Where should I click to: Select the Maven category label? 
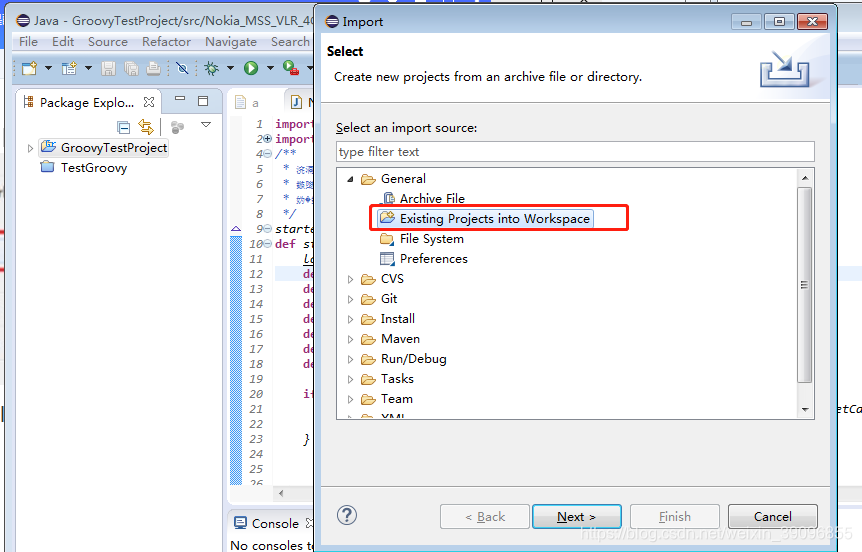click(x=400, y=339)
